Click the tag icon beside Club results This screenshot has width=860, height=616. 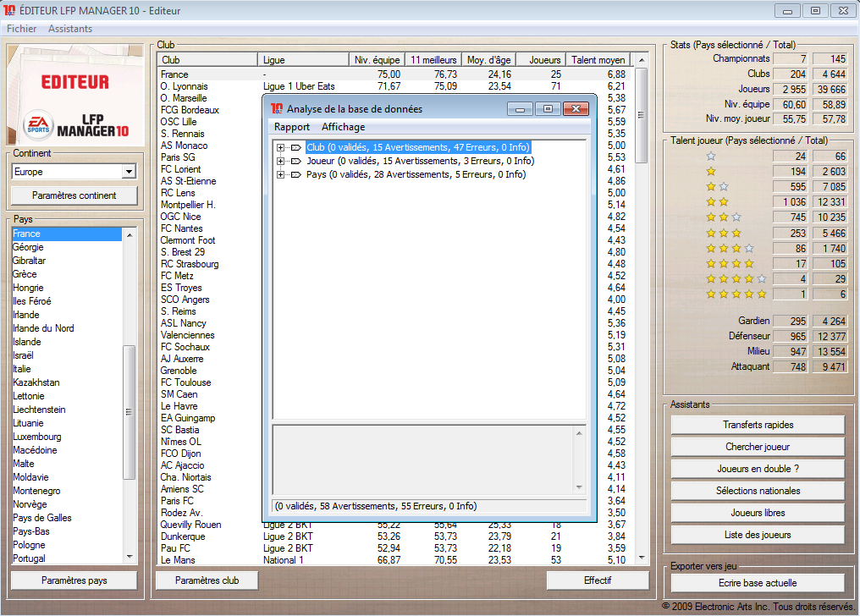296,147
